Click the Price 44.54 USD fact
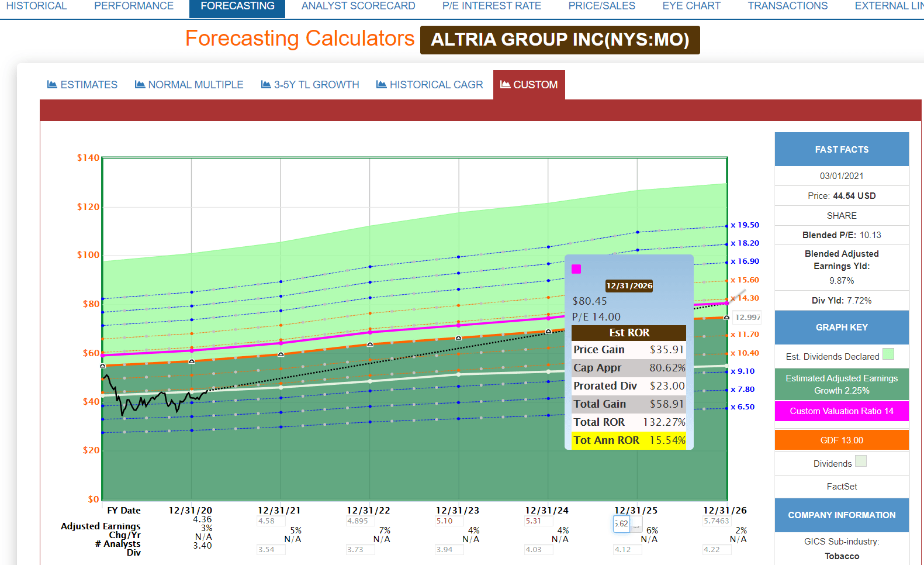 [842, 196]
